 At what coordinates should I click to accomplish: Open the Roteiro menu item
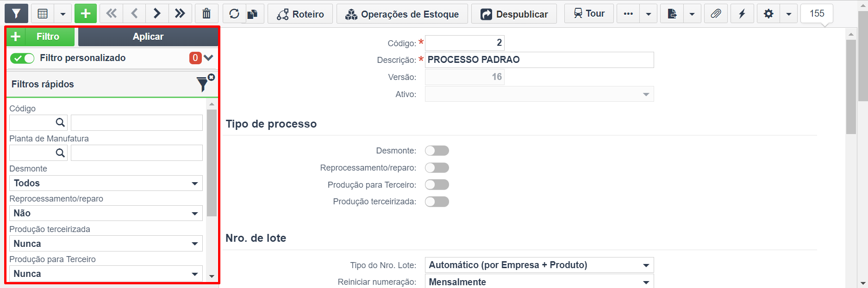point(300,14)
